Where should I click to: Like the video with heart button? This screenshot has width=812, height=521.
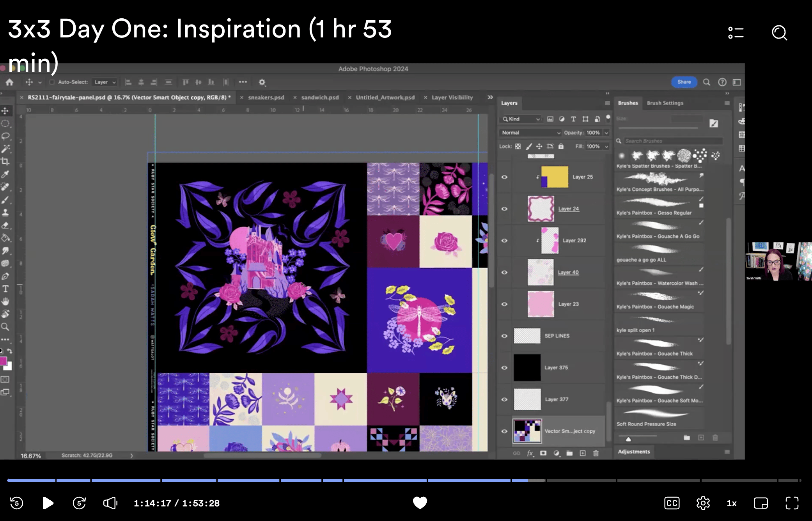pyautogui.click(x=420, y=503)
